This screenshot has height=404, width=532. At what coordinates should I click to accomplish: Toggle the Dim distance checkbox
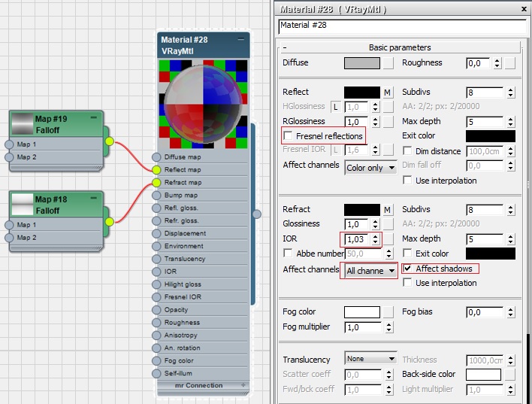[407, 151]
